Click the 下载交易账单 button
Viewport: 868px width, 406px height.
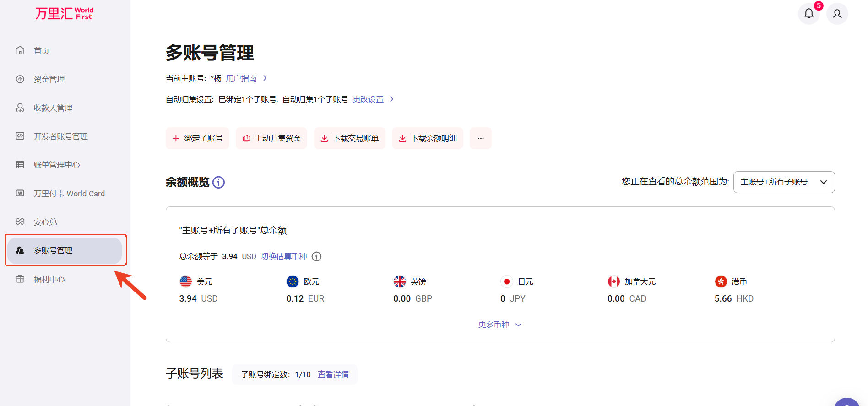click(349, 138)
